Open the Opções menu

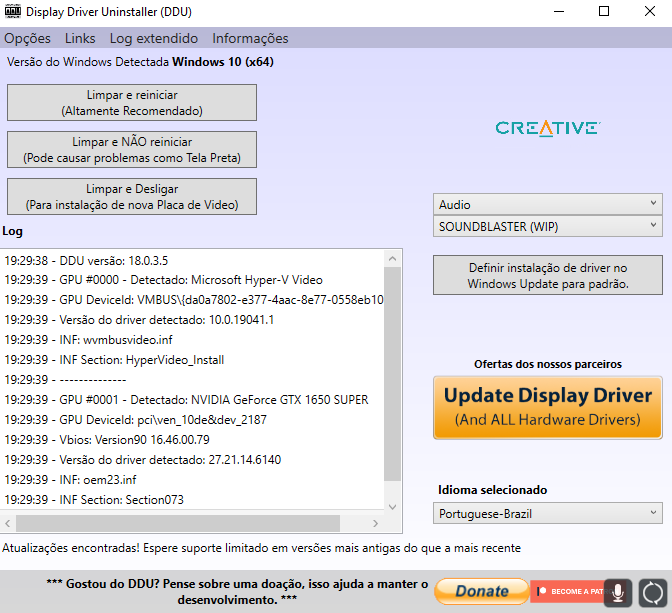click(x=27, y=39)
